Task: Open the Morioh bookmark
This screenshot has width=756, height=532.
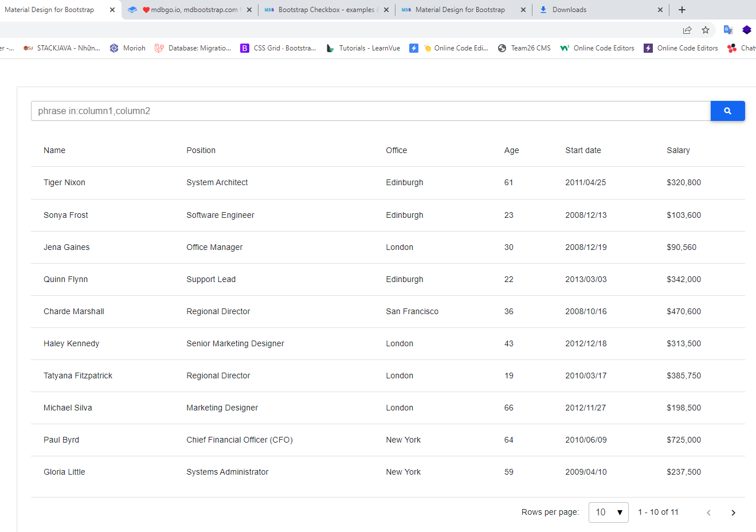Action: [x=128, y=48]
